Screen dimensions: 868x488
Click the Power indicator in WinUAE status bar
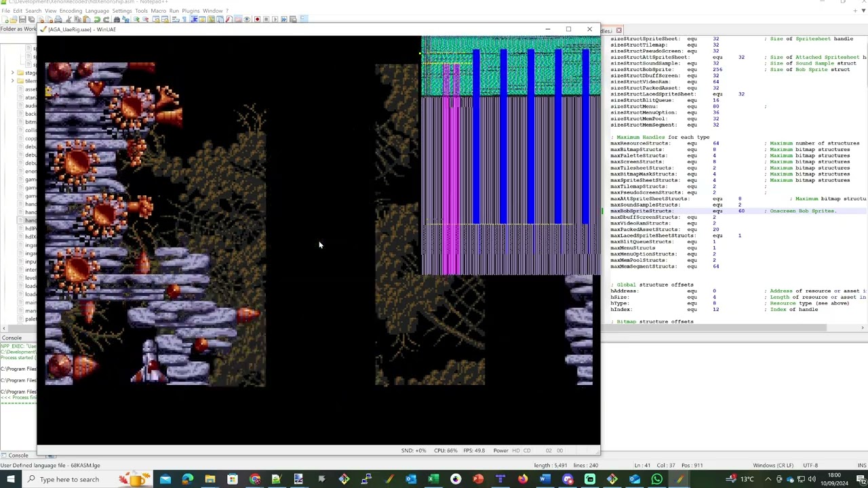(x=500, y=451)
